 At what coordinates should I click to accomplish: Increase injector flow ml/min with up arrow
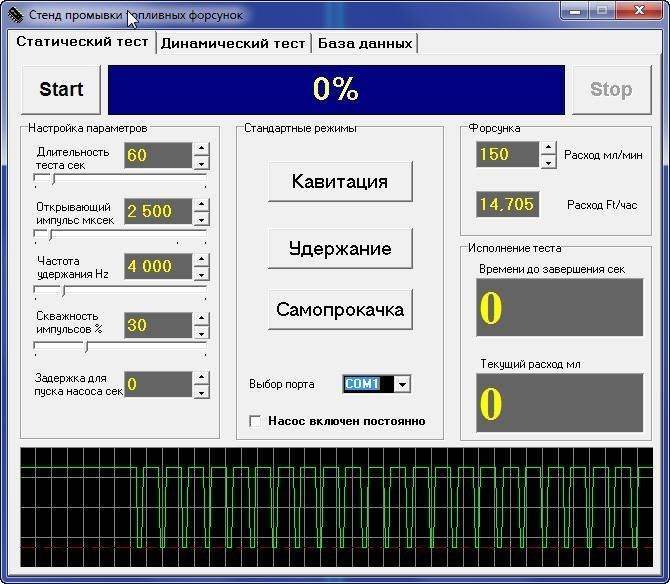[547, 148]
